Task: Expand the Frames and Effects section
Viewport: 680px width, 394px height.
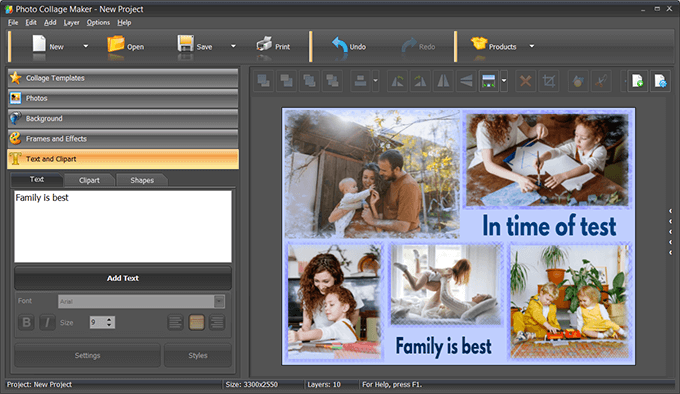Action: 123,139
